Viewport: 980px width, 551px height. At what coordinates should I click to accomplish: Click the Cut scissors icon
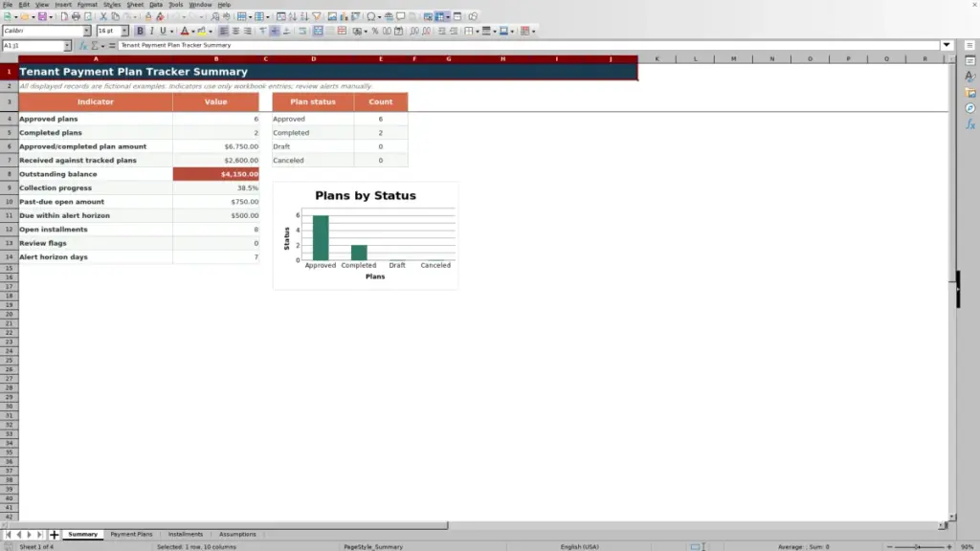tap(103, 16)
